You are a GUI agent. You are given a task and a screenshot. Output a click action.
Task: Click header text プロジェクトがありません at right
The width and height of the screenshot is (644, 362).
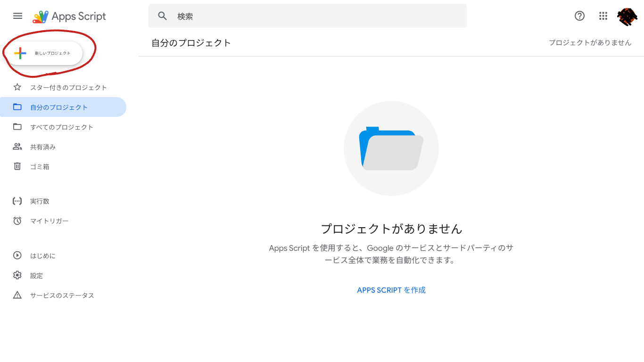point(590,42)
